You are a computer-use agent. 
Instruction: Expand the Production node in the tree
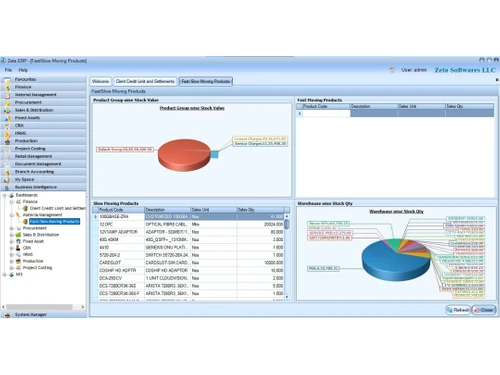click(x=11, y=261)
